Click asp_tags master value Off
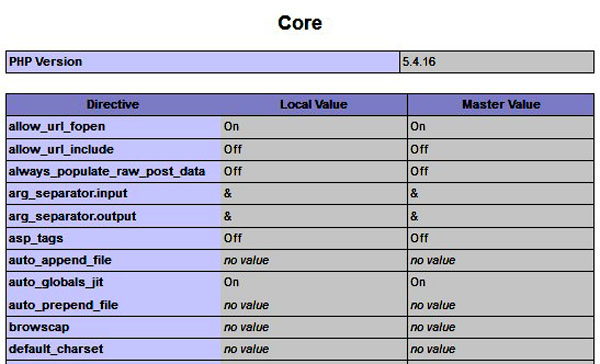 (x=419, y=238)
